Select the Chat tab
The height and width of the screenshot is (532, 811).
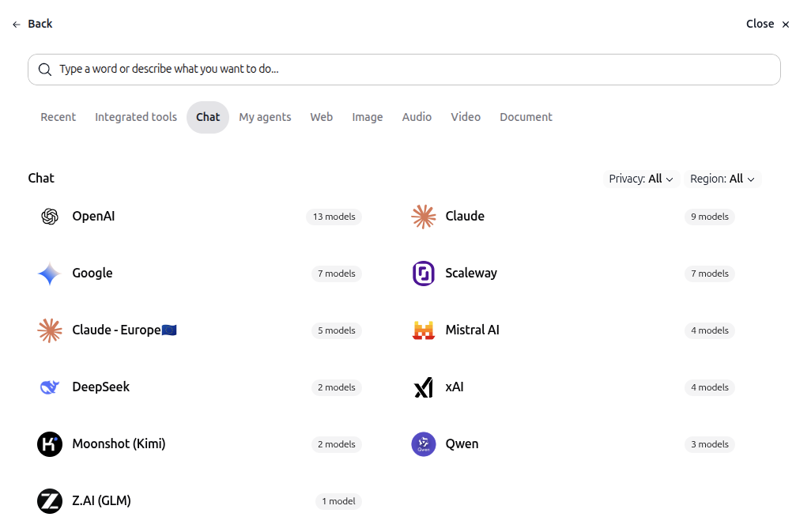[208, 117]
